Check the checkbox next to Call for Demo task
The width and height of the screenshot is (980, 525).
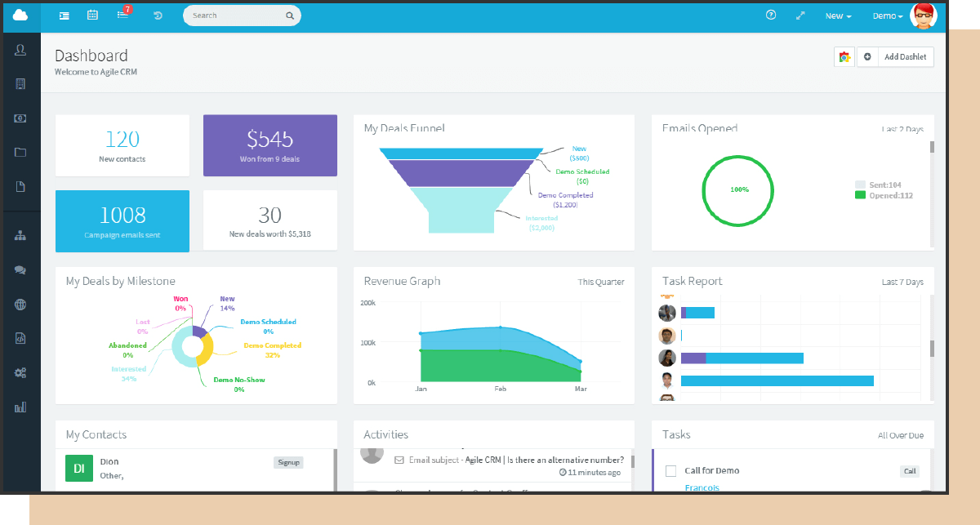point(671,470)
